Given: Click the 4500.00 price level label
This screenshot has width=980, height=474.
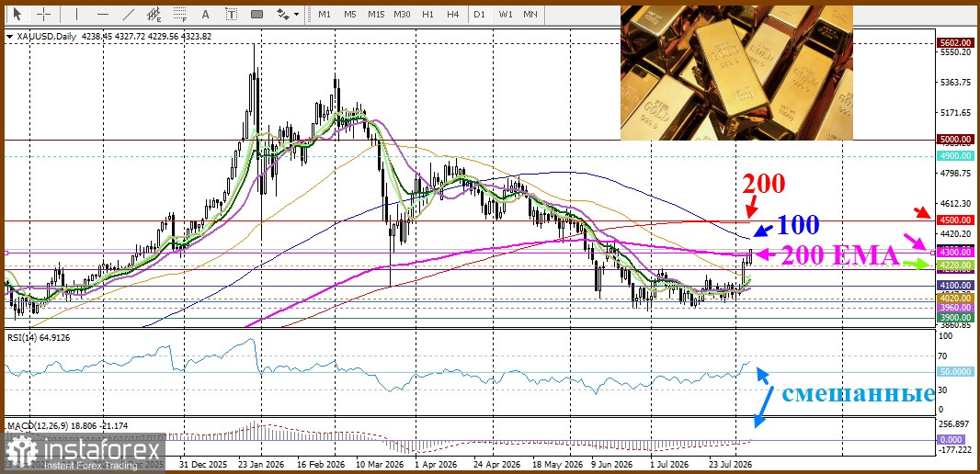Looking at the screenshot, I should [x=955, y=220].
